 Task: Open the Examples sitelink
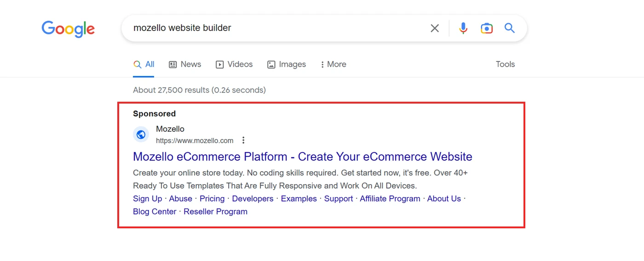[299, 199]
